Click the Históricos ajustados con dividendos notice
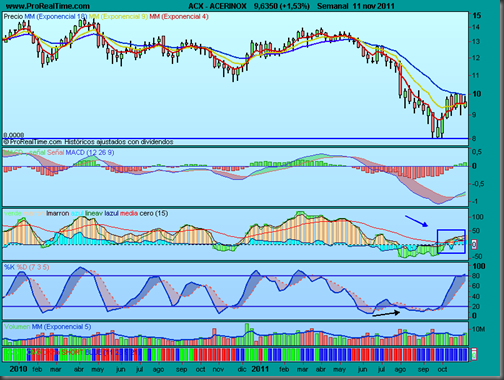Viewport: 504px width, 380px height. (119, 142)
